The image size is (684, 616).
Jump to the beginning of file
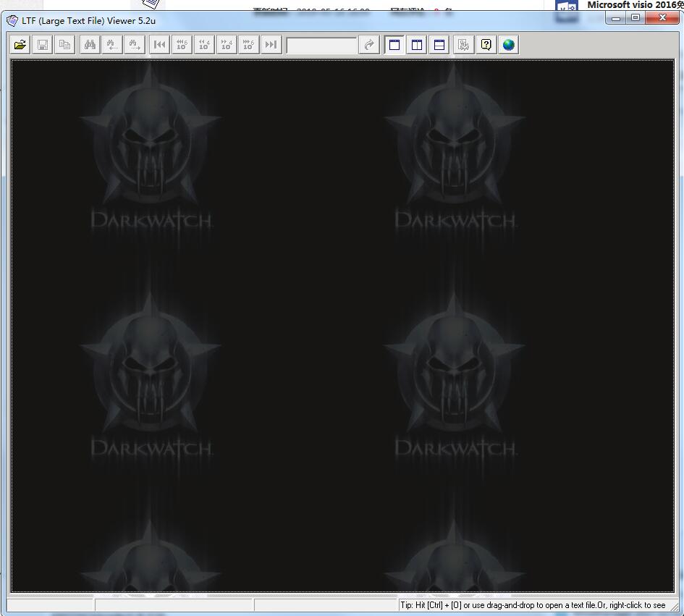click(160, 45)
